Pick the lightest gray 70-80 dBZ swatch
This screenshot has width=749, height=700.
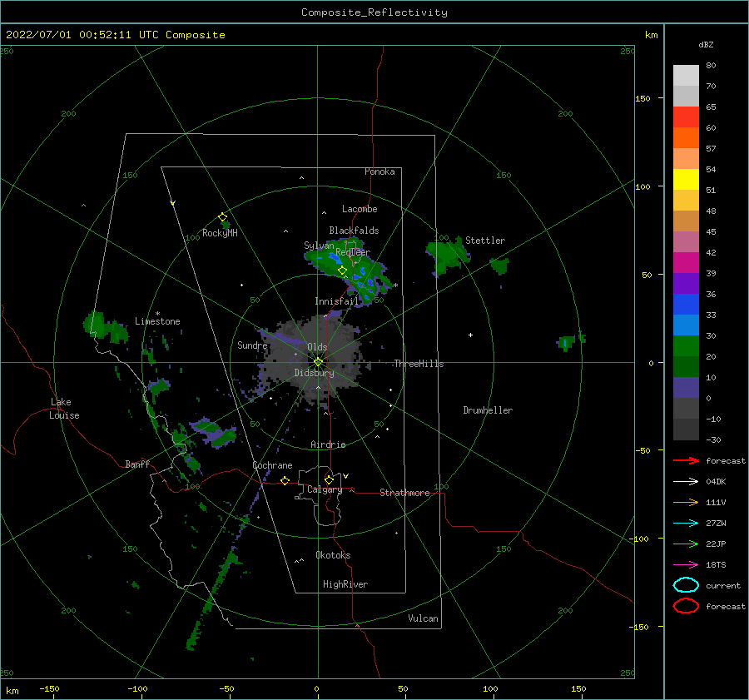pos(686,75)
